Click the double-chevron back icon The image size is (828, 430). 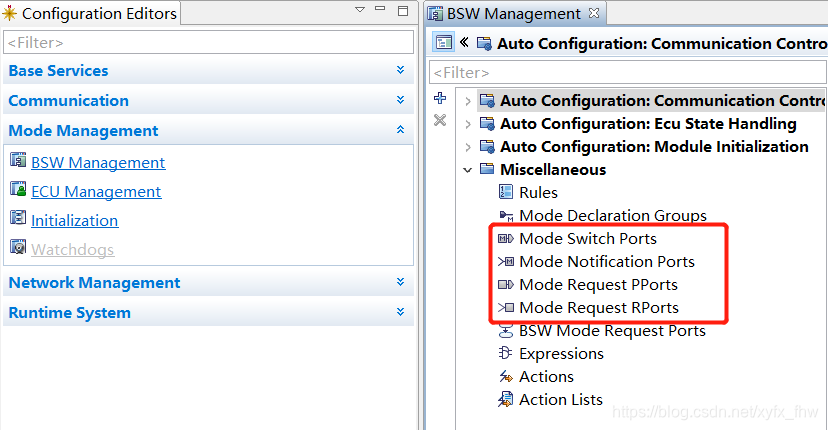pos(464,42)
